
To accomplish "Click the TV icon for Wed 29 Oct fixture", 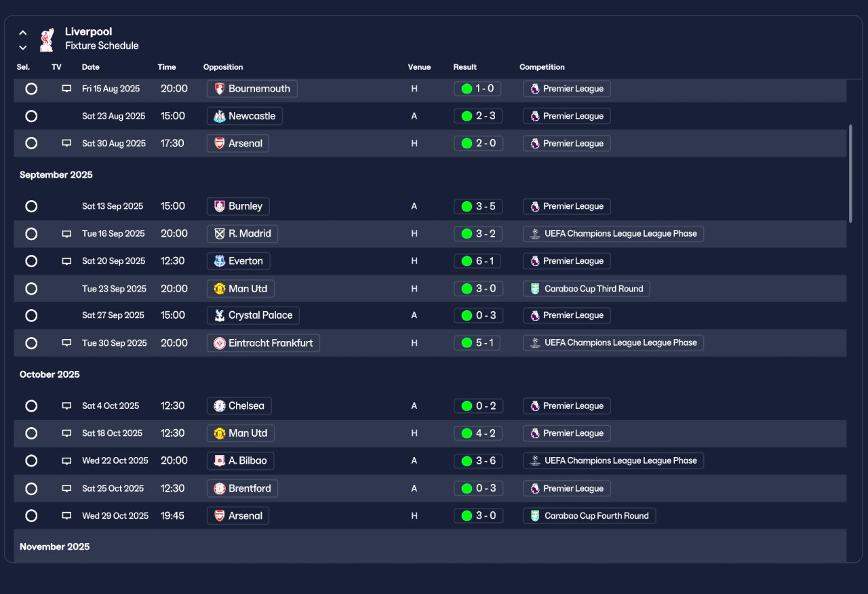I will (x=66, y=516).
